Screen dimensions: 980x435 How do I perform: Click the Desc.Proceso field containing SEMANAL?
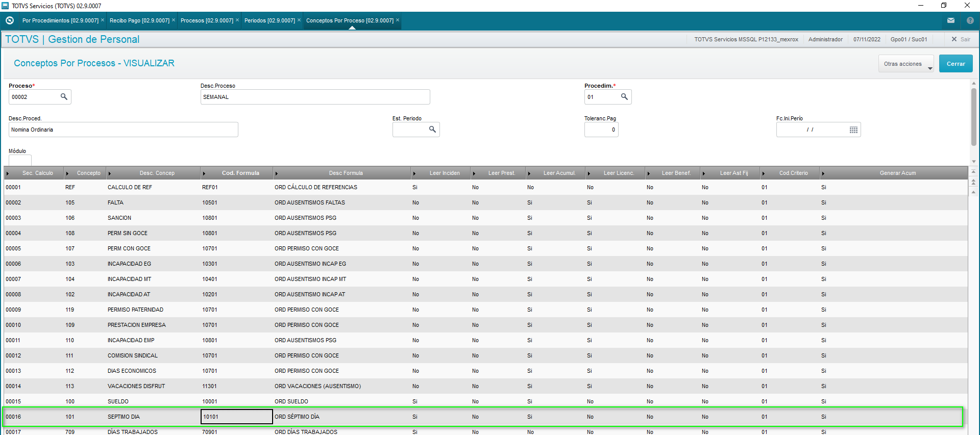click(315, 97)
